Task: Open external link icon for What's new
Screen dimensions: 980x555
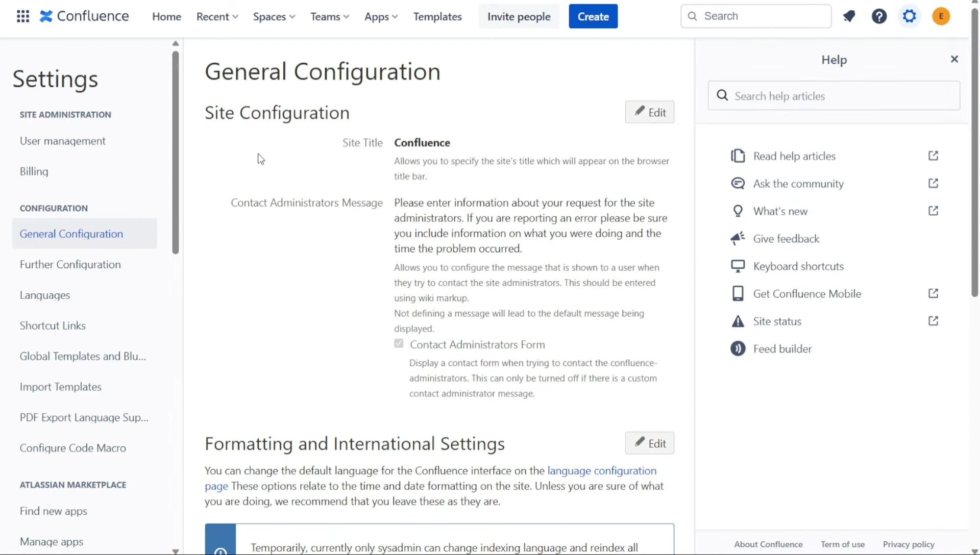Action: point(934,211)
